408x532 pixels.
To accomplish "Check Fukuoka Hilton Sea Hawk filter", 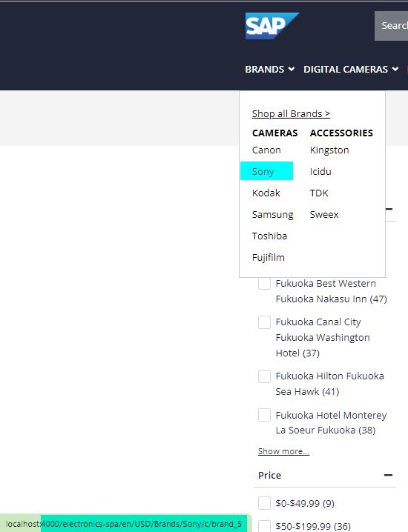I will [x=264, y=376].
